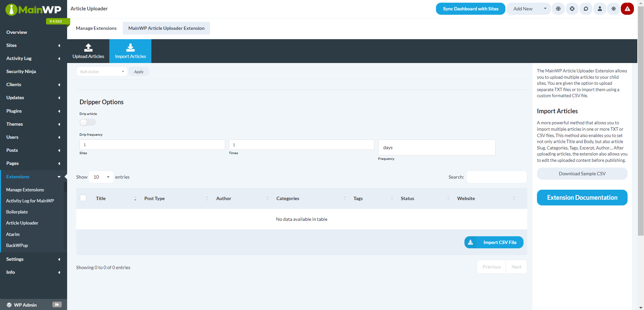Expand the Sites sidebar menu
This screenshot has height=310, width=644.
click(34, 45)
